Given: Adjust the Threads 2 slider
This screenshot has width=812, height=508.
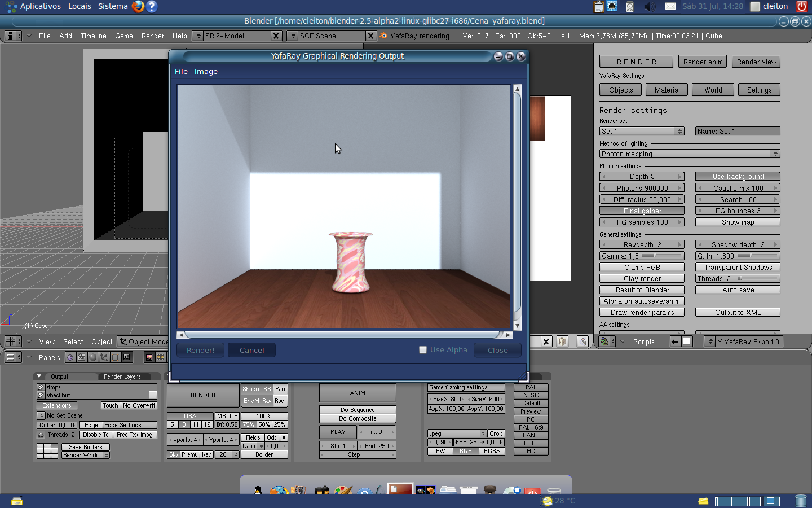Looking at the screenshot, I should click(738, 278).
